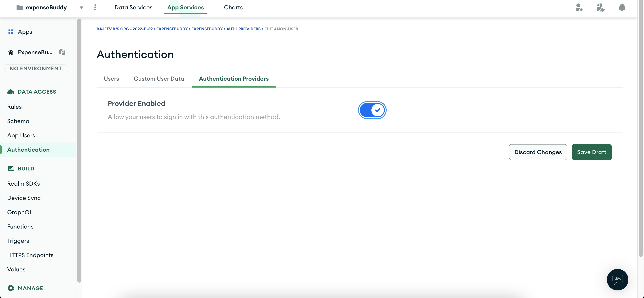Open HTTPS Endpoints in the sidebar
The width and height of the screenshot is (644, 298).
[30, 255]
